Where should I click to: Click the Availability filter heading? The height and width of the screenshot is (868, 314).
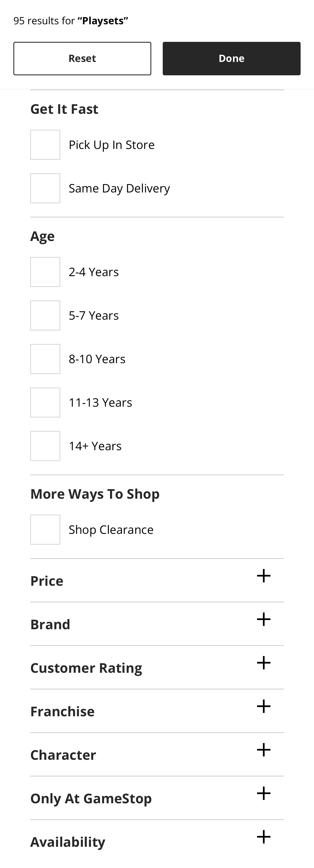[68, 842]
